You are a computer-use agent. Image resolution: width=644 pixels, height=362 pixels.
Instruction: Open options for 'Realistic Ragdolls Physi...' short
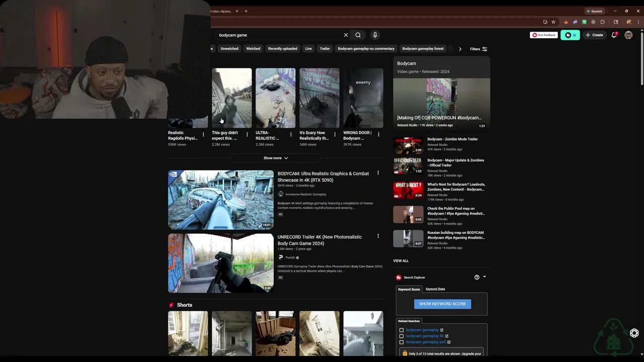(x=203, y=135)
